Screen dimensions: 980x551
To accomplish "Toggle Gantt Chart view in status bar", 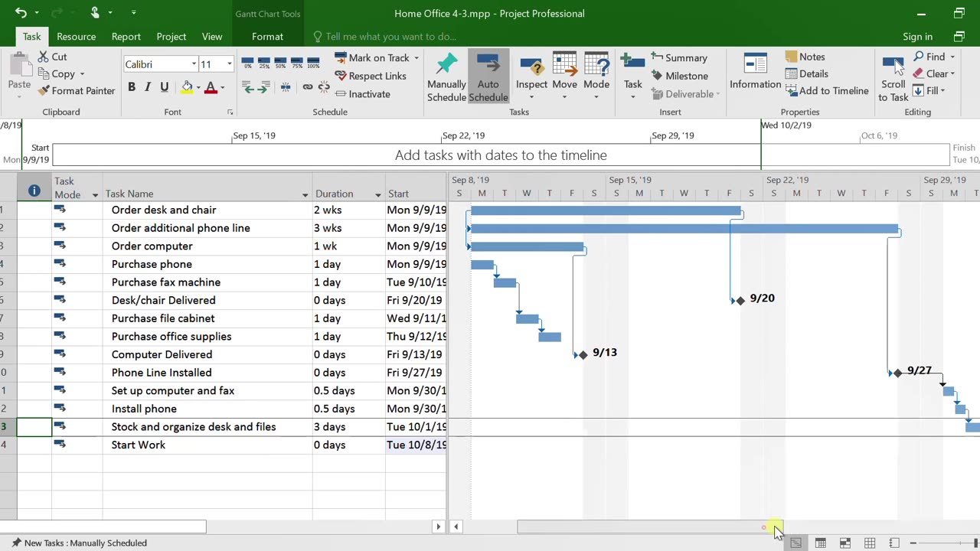I will coord(796,543).
